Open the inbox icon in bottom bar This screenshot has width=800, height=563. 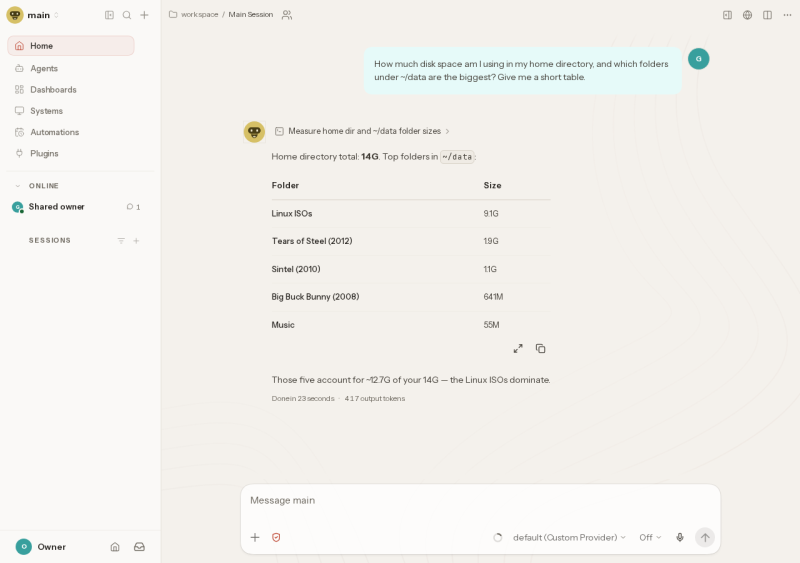[139, 547]
